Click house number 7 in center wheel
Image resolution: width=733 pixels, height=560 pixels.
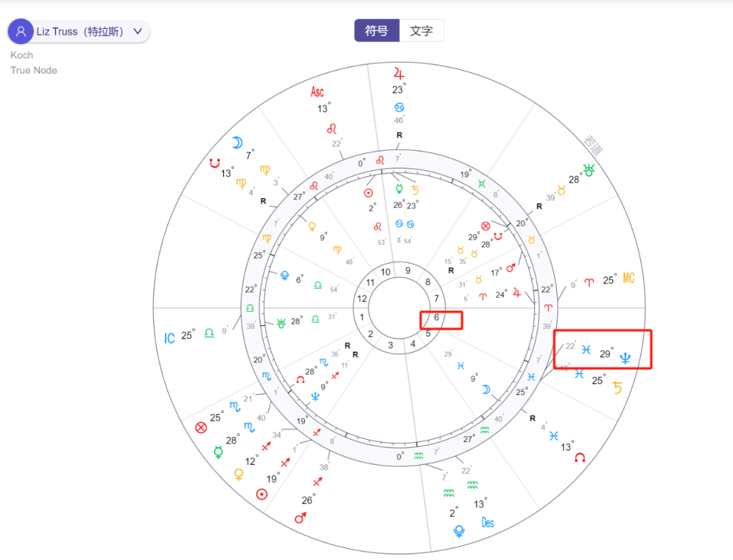(x=436, y=298)
